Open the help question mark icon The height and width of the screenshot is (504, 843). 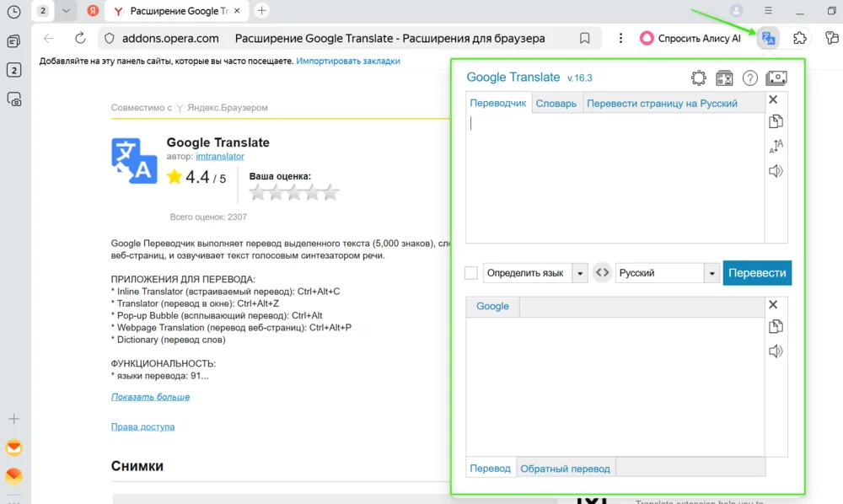(750, 78)
